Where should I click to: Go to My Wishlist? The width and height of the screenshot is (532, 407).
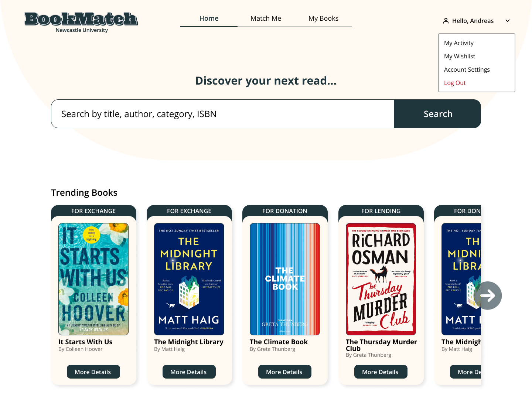[x=460, y=56]
